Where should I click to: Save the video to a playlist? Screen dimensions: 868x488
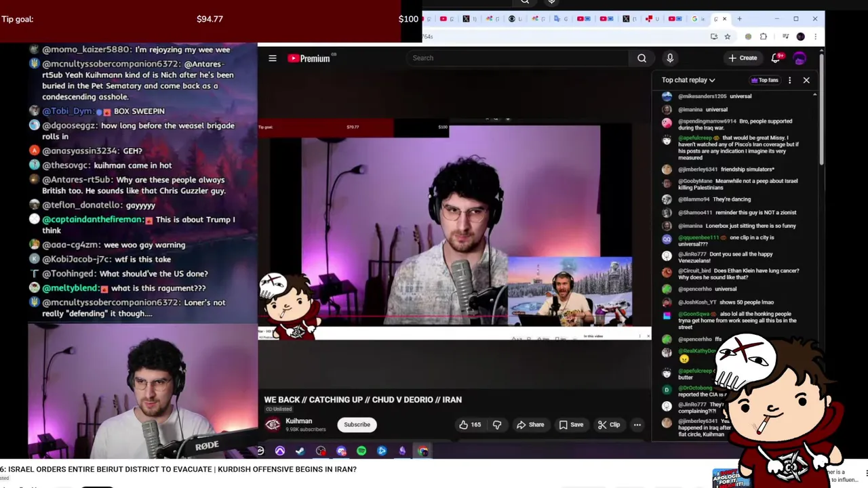tap(571, 425)
